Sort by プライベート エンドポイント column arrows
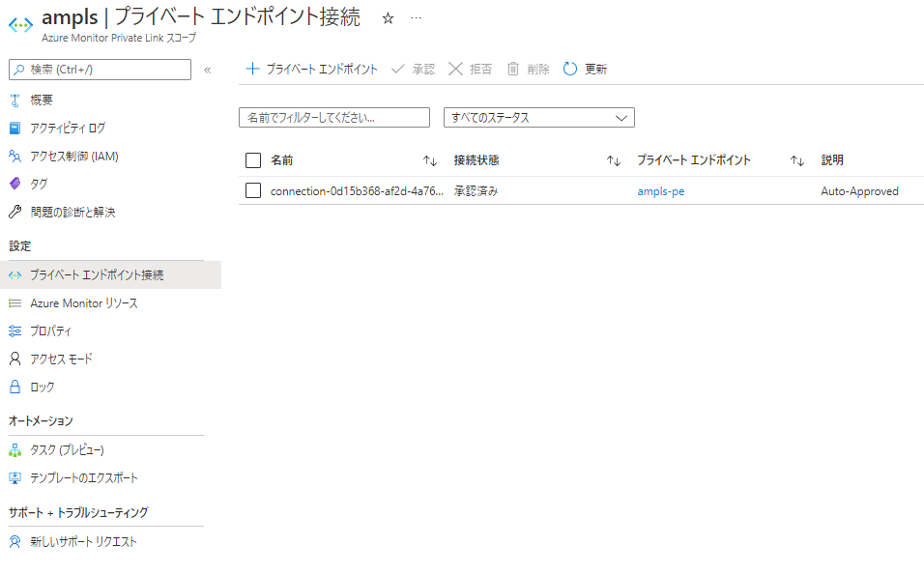 797,160
